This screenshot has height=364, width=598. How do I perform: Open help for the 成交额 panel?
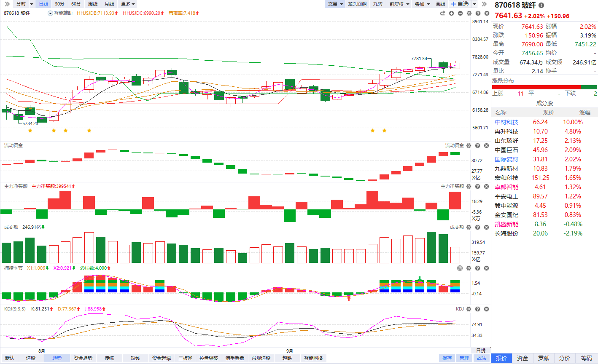(x=478, y=227)
